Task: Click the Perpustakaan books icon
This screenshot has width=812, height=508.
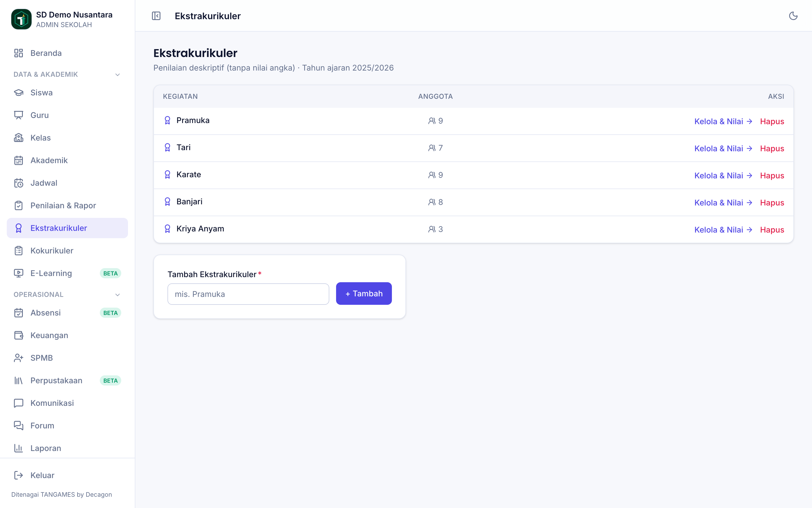Action: click(x=18, y=380)
